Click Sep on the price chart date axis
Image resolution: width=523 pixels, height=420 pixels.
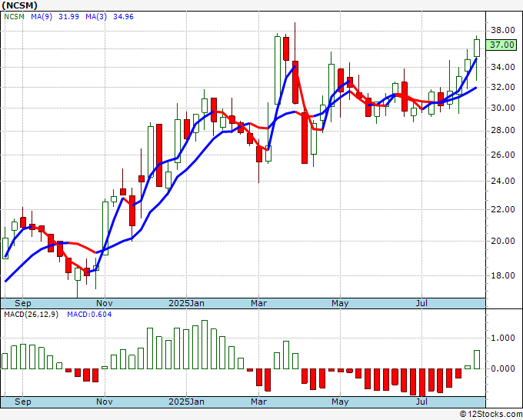point(22,303)
